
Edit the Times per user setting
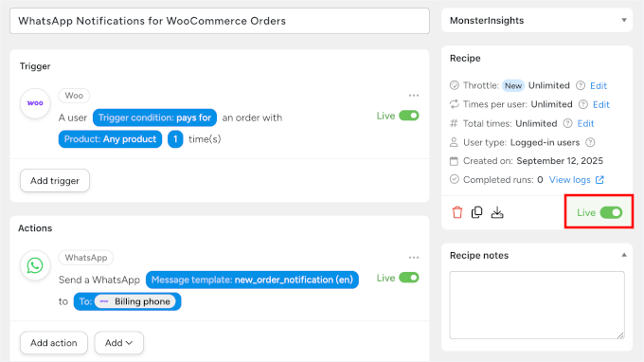[x=600, y=105]
